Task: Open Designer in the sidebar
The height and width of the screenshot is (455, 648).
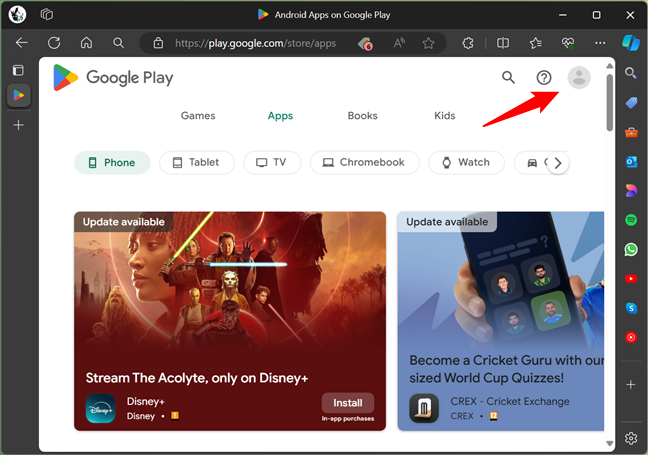Action: pos(631,191)
